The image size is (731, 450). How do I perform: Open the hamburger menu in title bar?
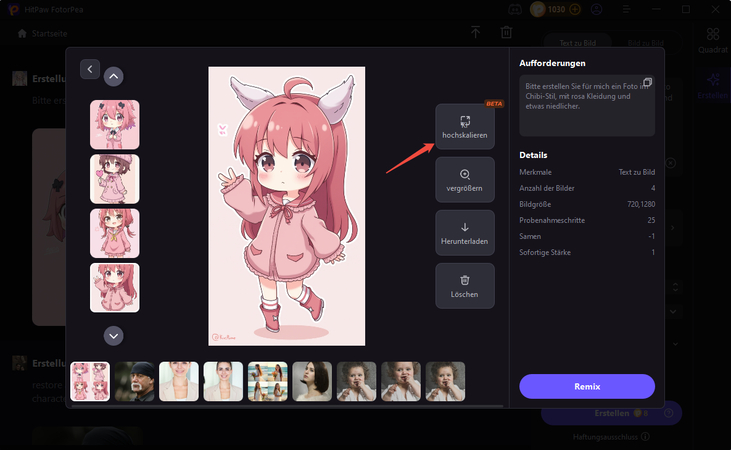[627, 9]
